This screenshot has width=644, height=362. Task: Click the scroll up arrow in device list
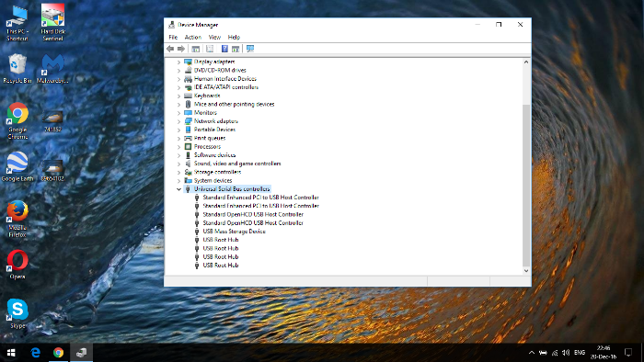point(526,62)
